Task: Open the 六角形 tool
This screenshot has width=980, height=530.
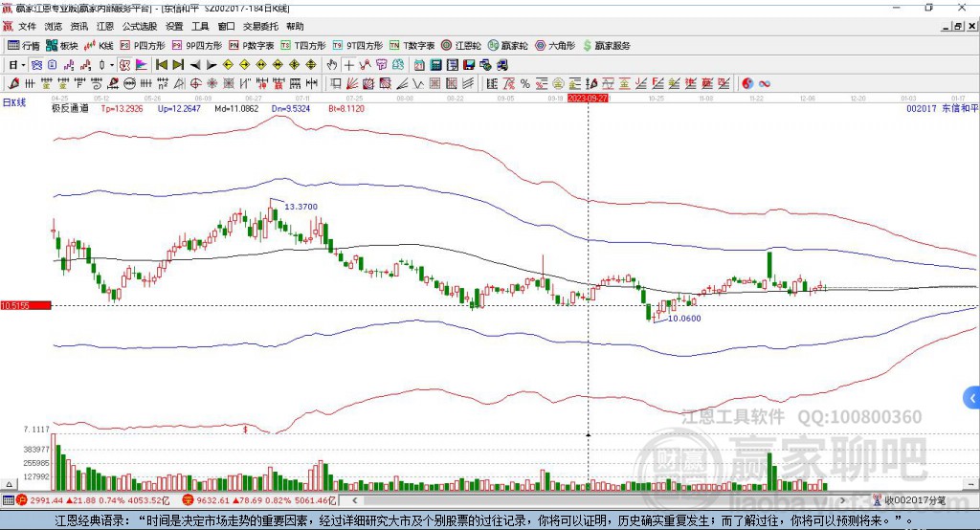Action: (555, 46)
